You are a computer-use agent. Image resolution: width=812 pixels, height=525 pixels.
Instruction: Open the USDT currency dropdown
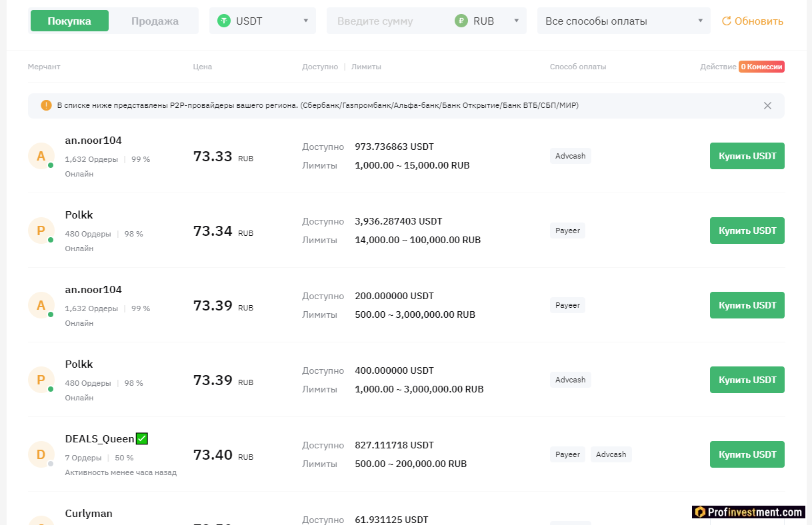pyautogui.click(x=263, y=21)
